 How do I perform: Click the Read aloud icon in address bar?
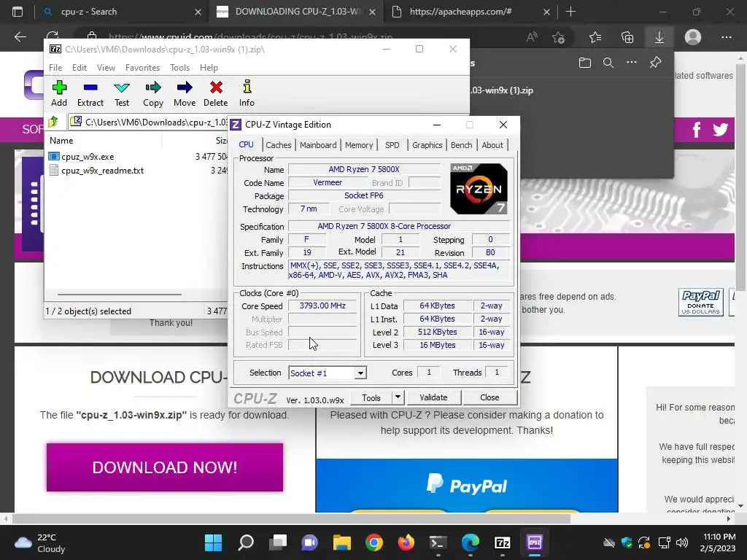point(532,37)
